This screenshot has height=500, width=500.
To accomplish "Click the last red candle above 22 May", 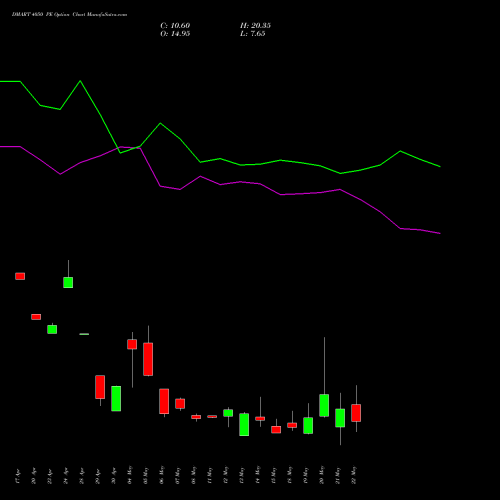I will [x=356, y=413].
